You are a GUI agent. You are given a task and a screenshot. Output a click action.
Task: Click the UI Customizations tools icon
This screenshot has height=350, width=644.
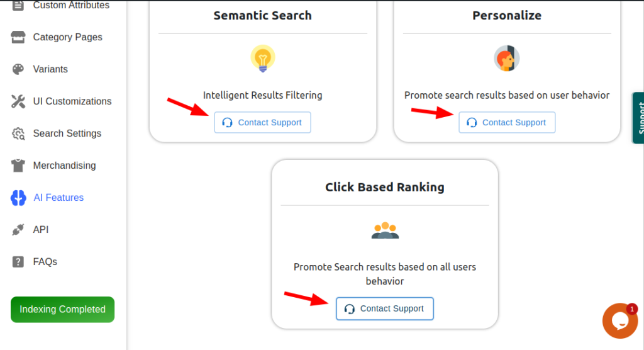coord(18,101)
